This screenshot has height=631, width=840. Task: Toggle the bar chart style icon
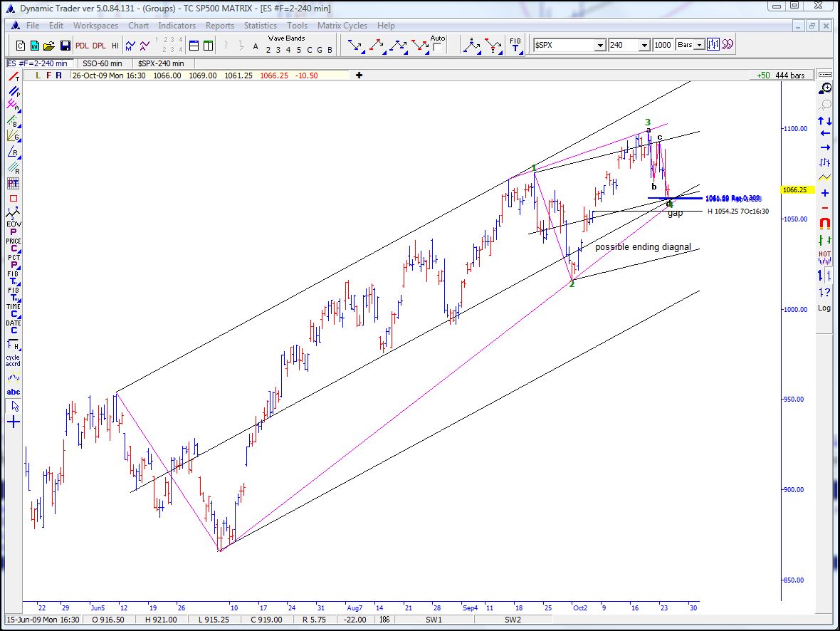point(713,44)
